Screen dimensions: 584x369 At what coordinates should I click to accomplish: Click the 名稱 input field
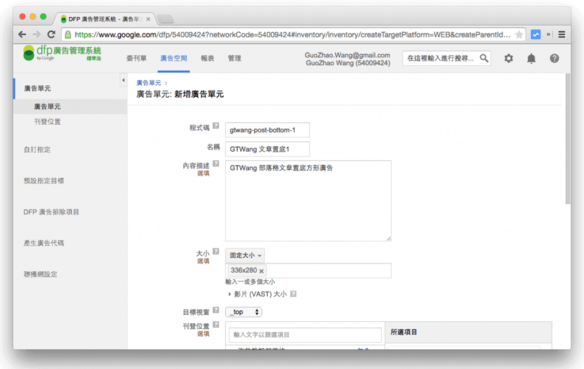pyautogui.click(x=267, y=149)
